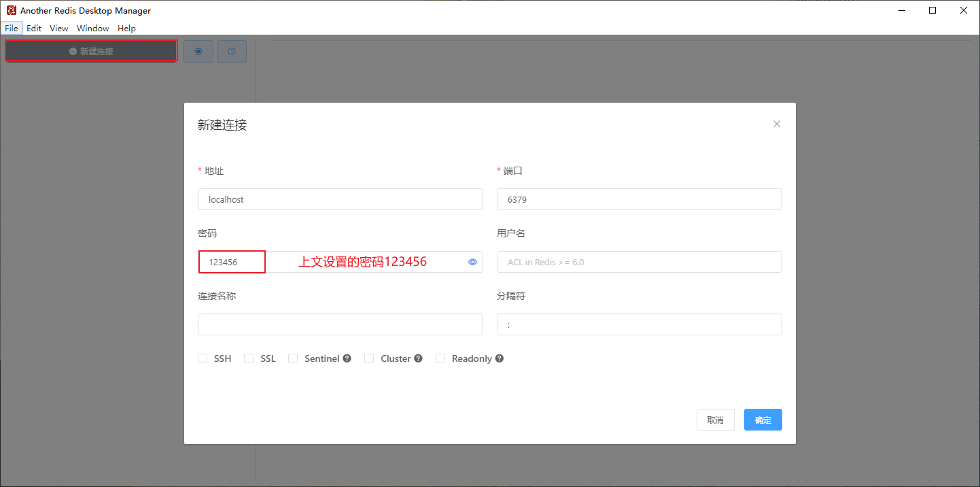Click the 地址 label text

click(214, 171)
